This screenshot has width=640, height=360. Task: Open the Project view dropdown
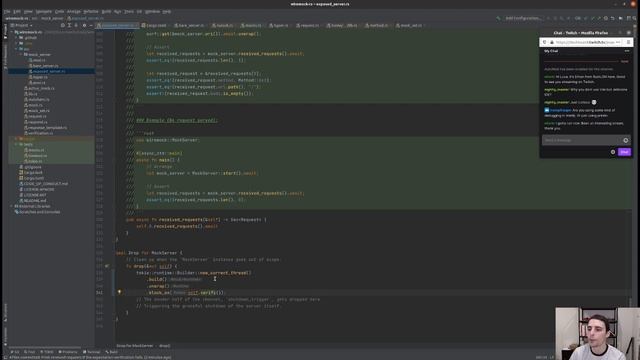[x=21, y=25]
